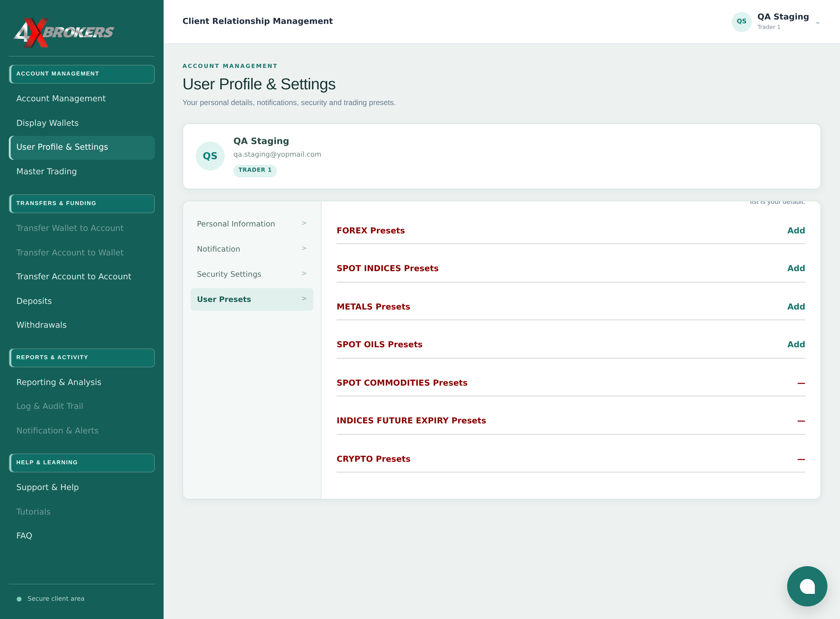Image resolution: width=840 pixels, height=619 pixels.
Task: Add a METALS preset
Action: tap(796, 306)
